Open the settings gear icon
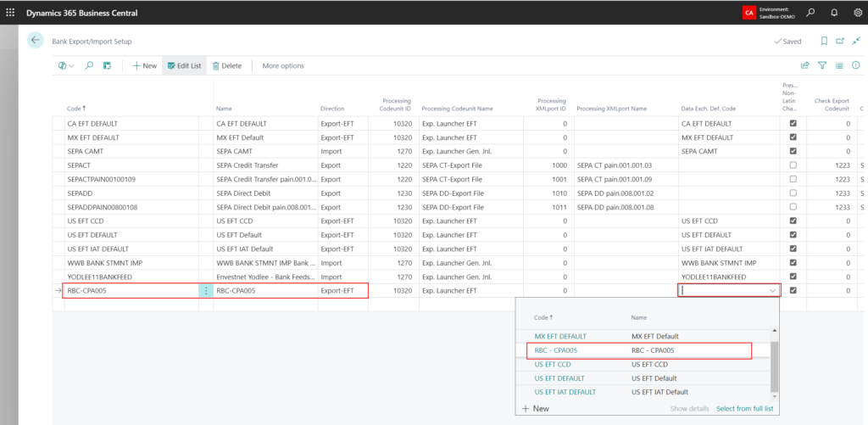This screenshot has width=868, height=425. 858,12
